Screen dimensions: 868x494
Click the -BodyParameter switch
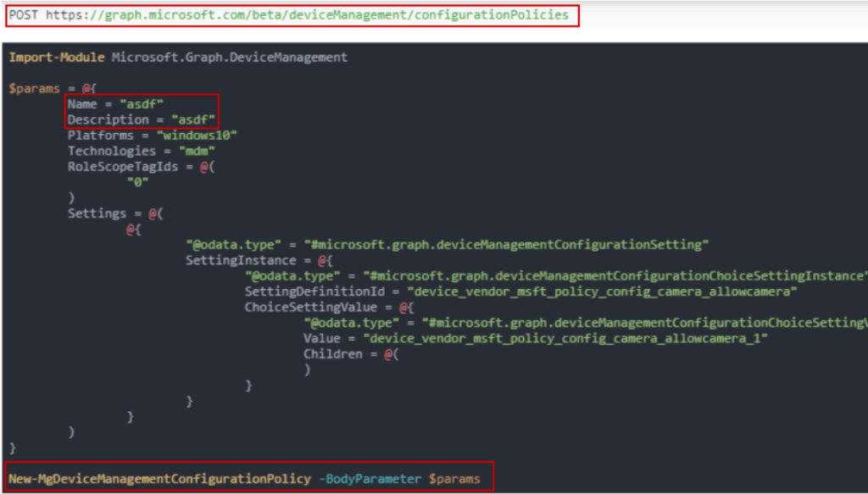(x=370, y=479)
